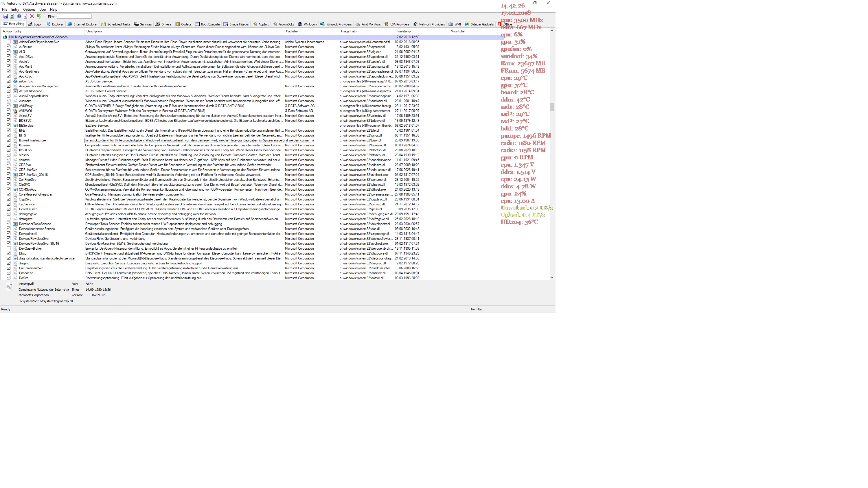The height and width of the screenshot is (488, 868).
Task: Click the scroll-up arrow of the list
Action: coord(552,31)
